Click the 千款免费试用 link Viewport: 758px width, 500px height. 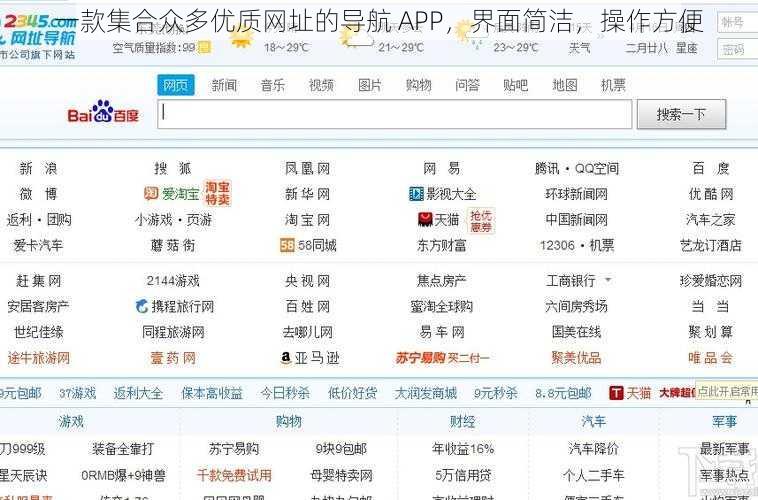pos(234,475)
